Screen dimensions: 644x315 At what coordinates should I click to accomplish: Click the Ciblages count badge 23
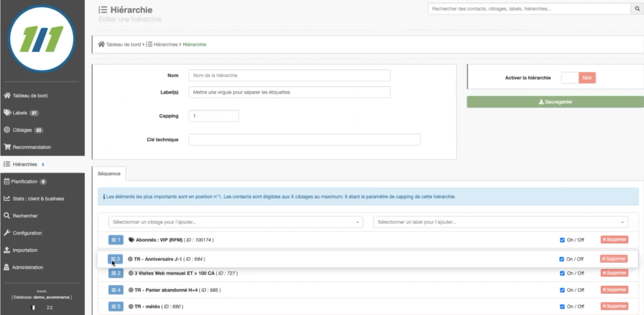pyautogui.click(x=39, y=130)
